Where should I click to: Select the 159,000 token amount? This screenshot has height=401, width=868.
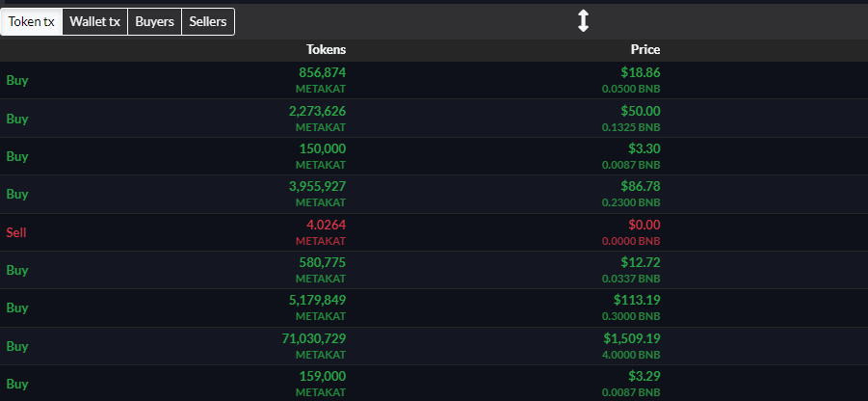click(x=322, y=377)
